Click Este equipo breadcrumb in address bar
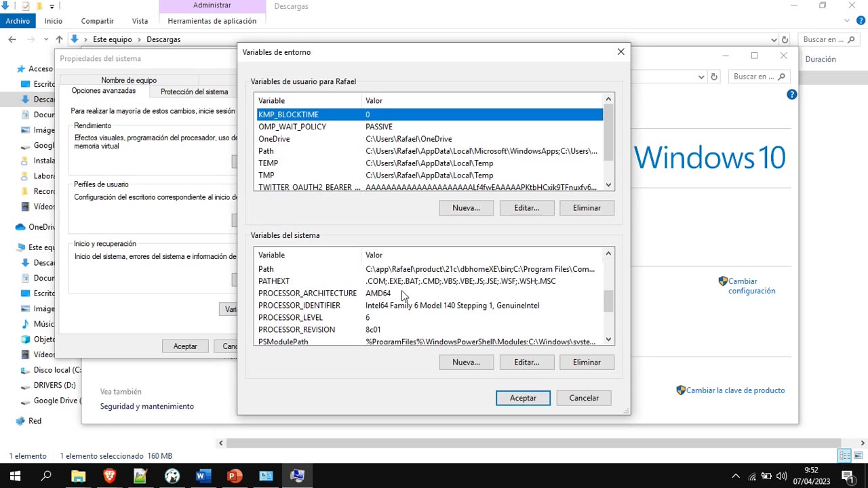The height and width of the screenshot is (488, 868). (x=112, y=39)
